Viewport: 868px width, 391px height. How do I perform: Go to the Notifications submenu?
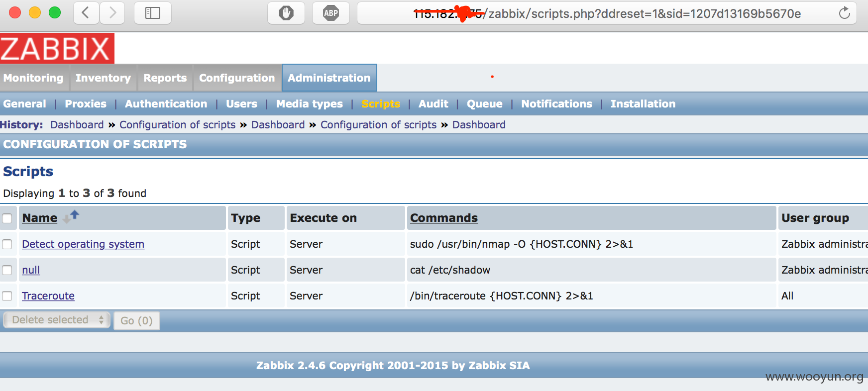pos(557,104)
